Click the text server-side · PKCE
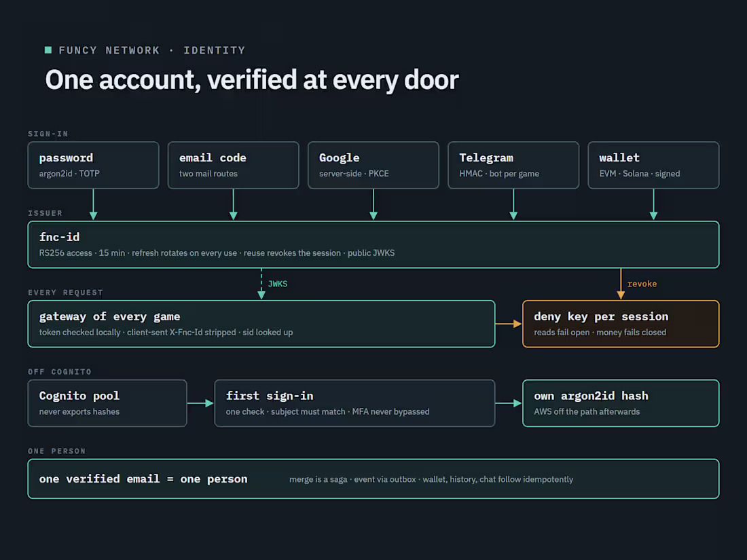This screenshot has width=747, height=560. click(354, 174)
